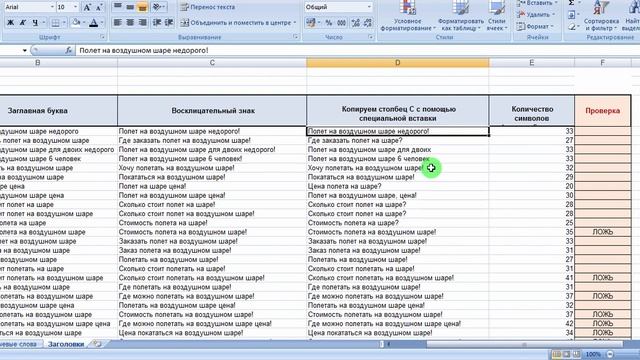
Task: Open Число group dialog launcher
Action: [x=371, y=37]
